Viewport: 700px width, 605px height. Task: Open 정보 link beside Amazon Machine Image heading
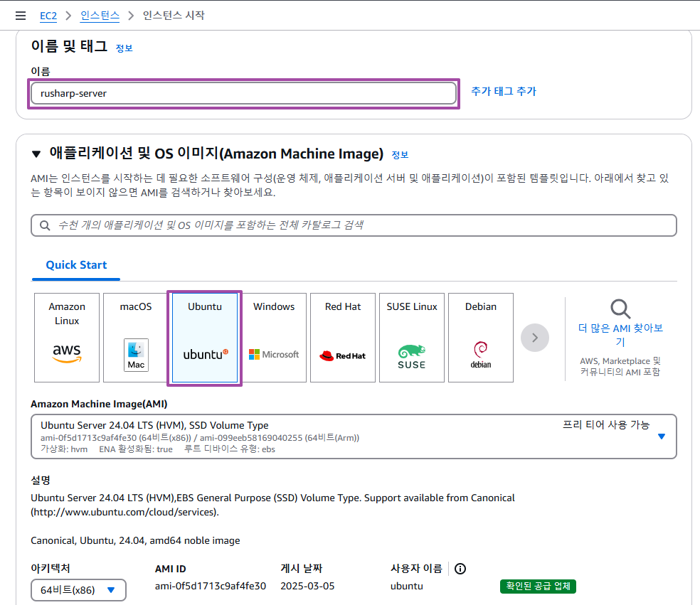click(400, 155)
